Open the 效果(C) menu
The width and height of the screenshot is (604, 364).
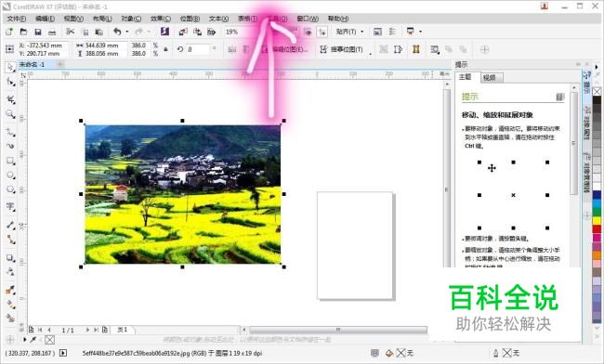click(160, 19)
